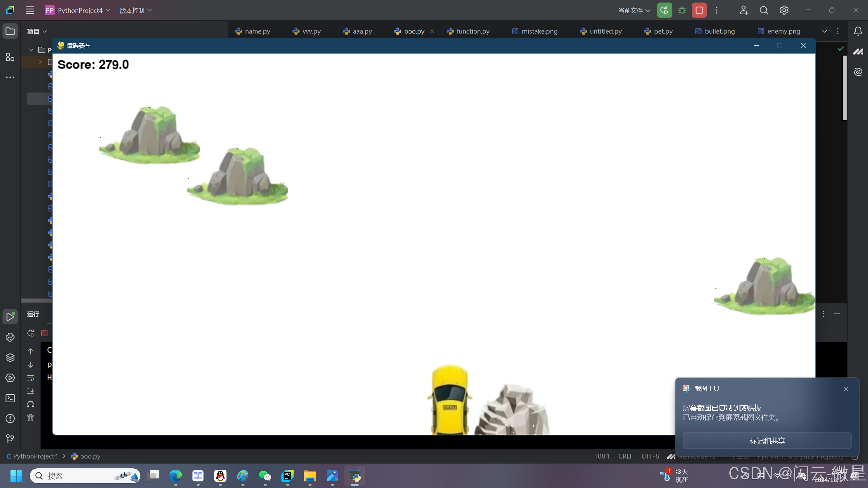The width and height of the screenshot is (868, 488).
Task: Toggle the Project tool window folder icon
Action: point(10,31)
